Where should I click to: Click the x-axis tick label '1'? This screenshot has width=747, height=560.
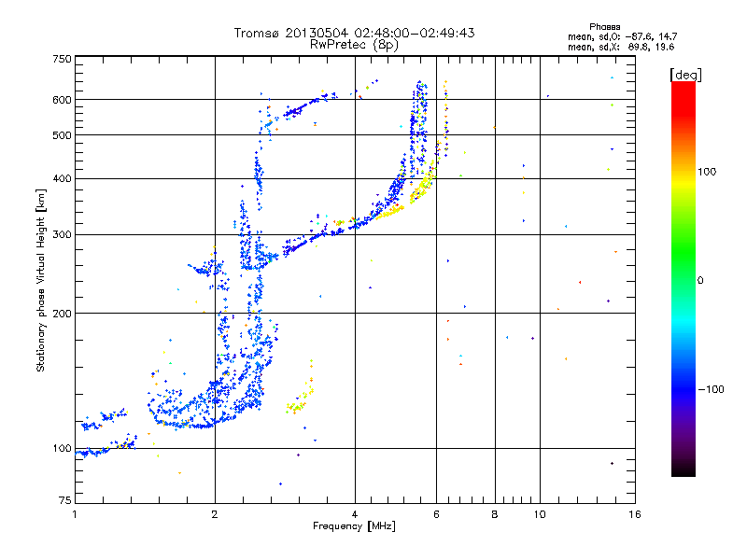pyautogui.click(x=75, y=514)
